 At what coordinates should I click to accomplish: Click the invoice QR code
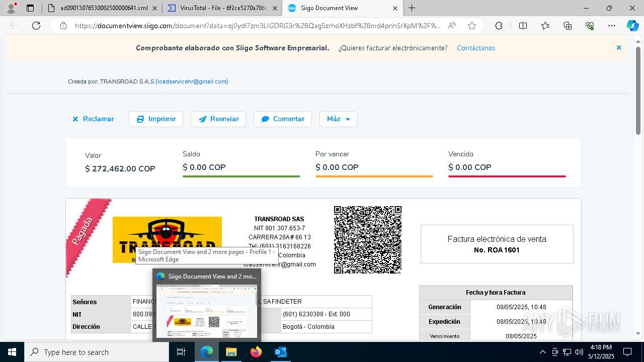point(368,240)
